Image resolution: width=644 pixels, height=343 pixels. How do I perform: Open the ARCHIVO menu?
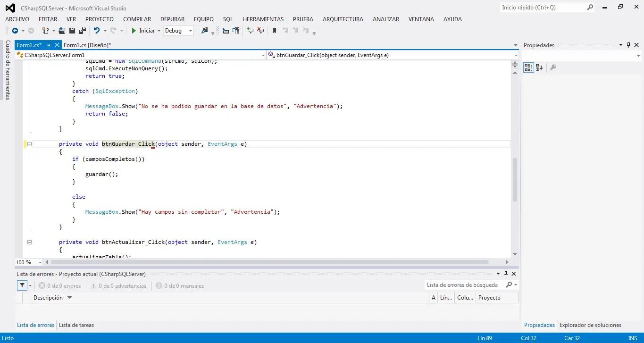17,19
